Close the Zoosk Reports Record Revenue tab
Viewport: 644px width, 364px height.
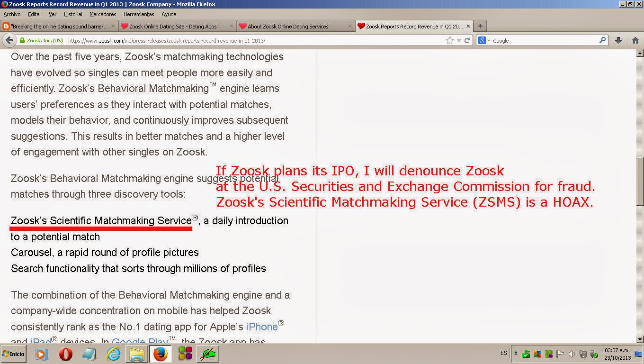click(468, 26)
